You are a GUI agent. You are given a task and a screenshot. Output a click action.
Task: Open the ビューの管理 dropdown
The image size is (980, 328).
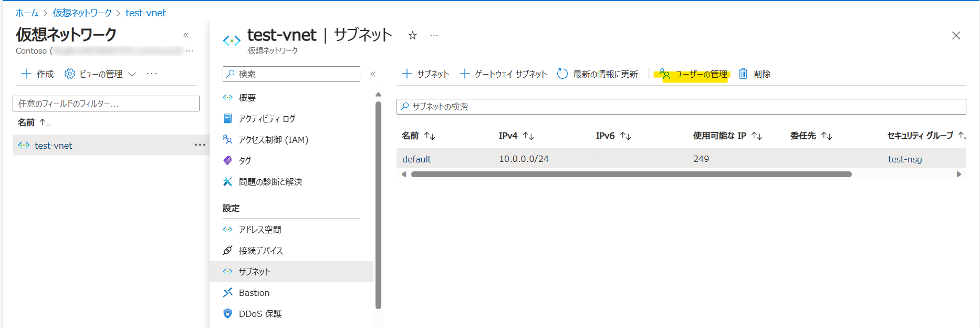click(100, 74)
